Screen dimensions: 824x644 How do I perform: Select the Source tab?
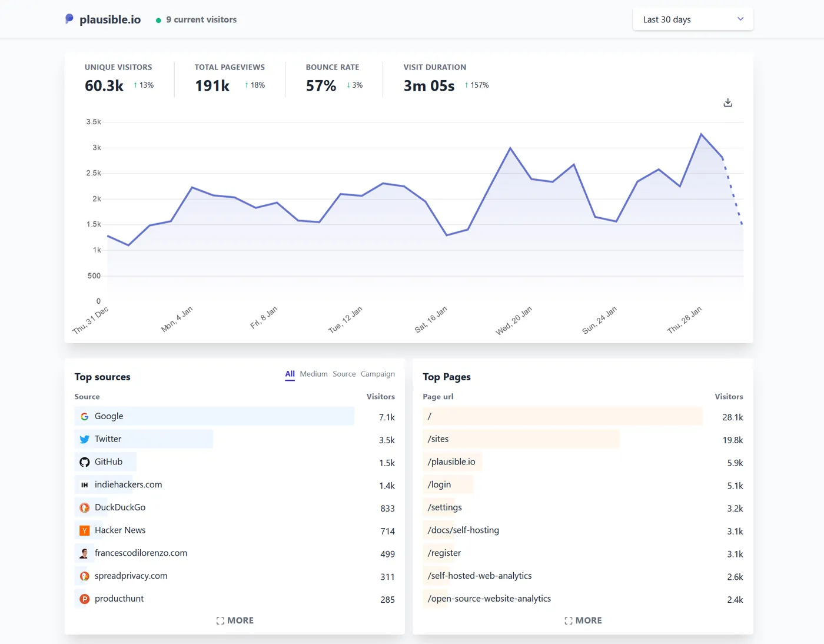tap(344, 374)
